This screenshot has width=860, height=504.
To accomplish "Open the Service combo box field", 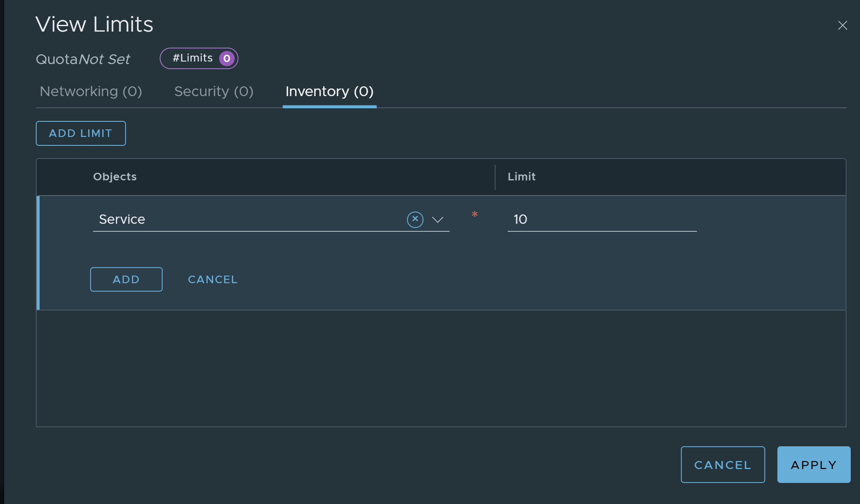I will pos(271,220).
